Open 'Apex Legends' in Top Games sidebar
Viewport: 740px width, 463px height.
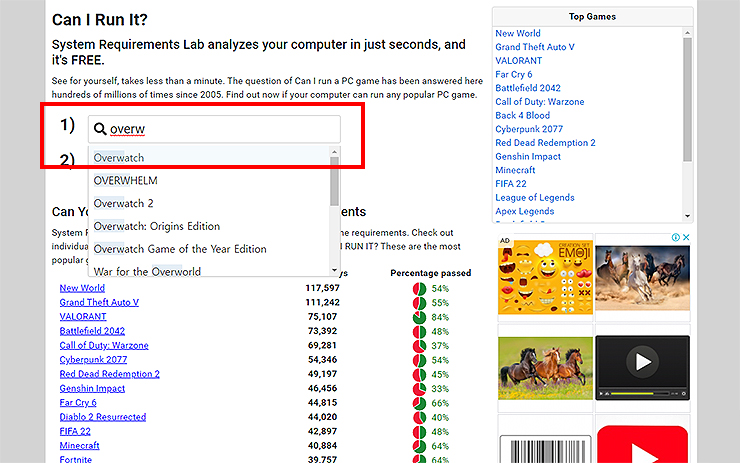pyautogui.click(x=524, y=211)
